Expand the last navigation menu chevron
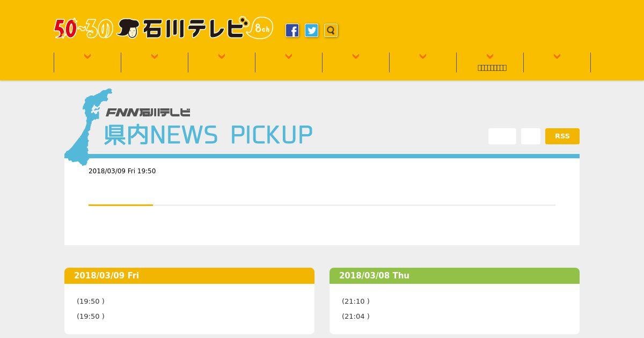Image resolution: width=644 pixels, height=338 pixels. [x=557, y=56]
